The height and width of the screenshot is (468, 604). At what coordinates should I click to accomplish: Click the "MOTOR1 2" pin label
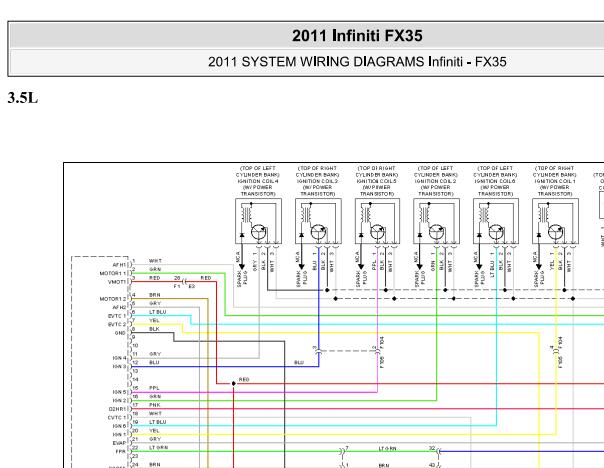point(113,299)
